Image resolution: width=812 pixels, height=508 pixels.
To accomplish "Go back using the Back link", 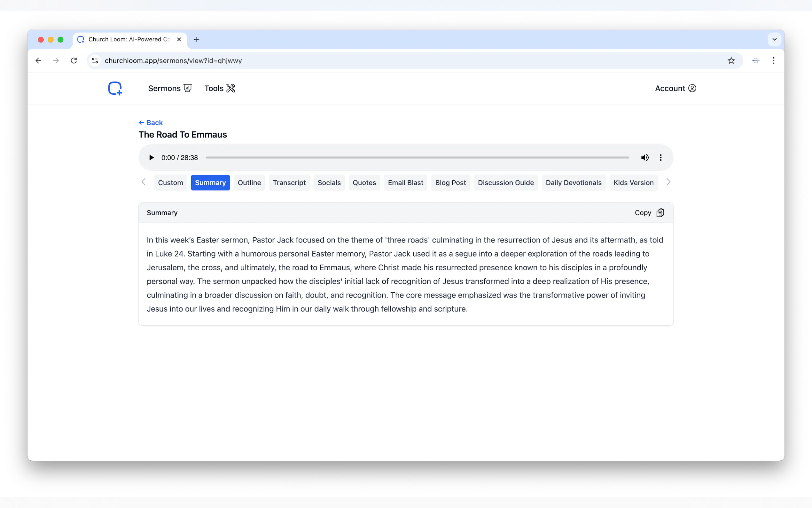I will click(151, 123).
